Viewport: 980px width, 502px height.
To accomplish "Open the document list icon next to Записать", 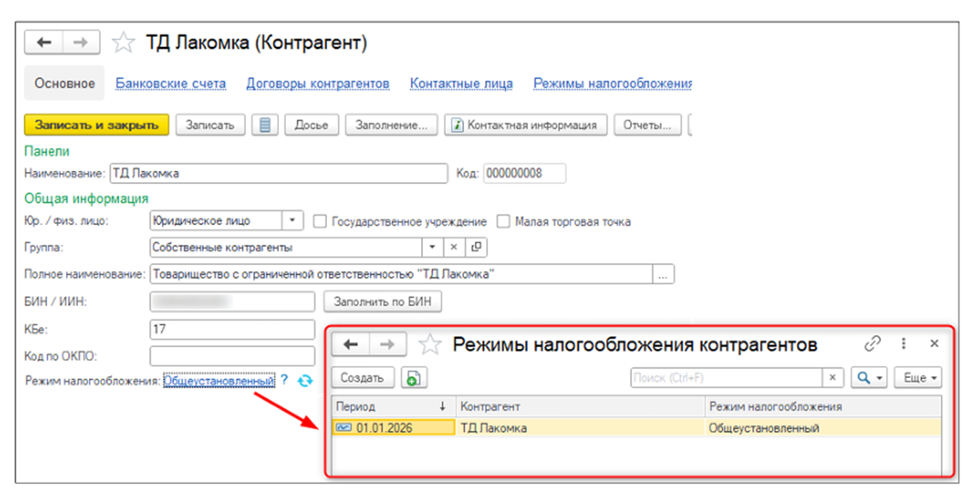I will click(x=265, y=125).
